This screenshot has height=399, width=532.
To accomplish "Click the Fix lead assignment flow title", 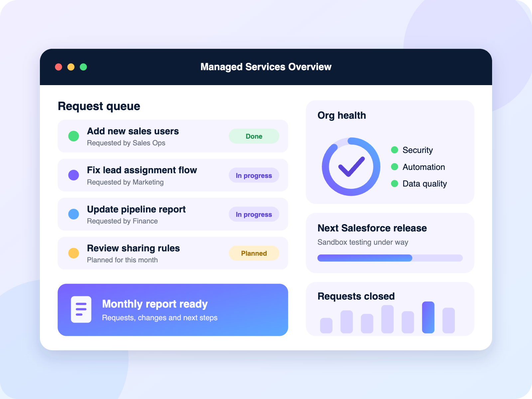I will tap(142, 170).
